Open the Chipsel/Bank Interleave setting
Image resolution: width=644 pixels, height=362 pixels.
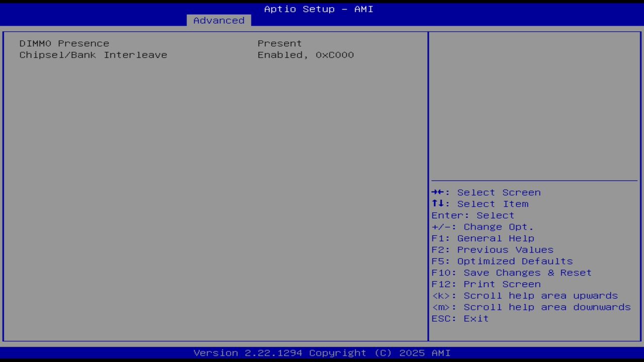click(93, 55)
